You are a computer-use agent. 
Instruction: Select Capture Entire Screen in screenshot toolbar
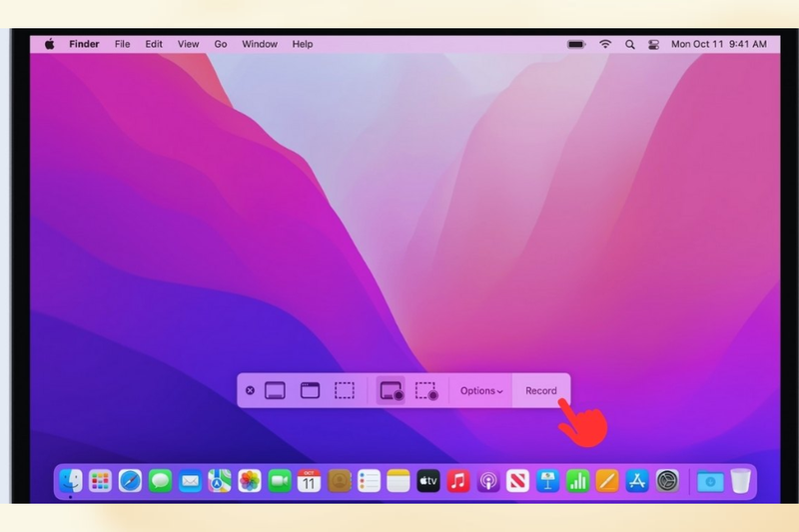(x=276, y=390)
